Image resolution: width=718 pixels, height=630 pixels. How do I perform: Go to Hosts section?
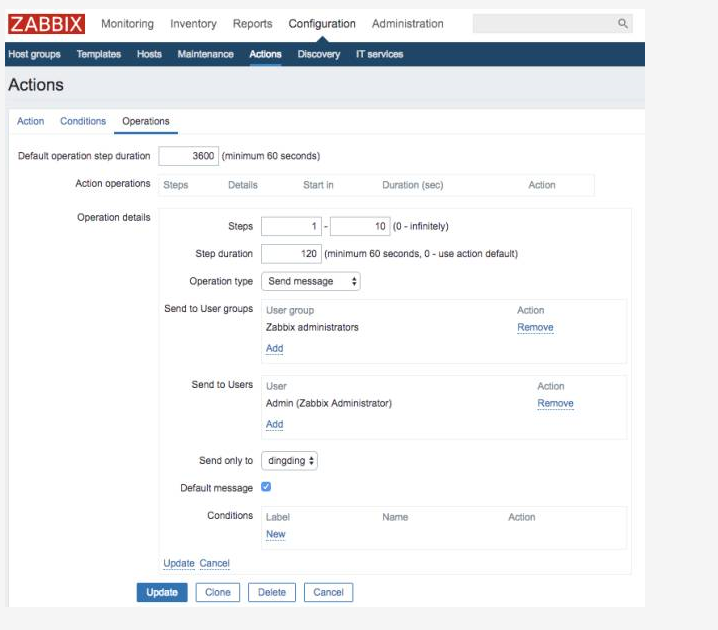[149, 54]
